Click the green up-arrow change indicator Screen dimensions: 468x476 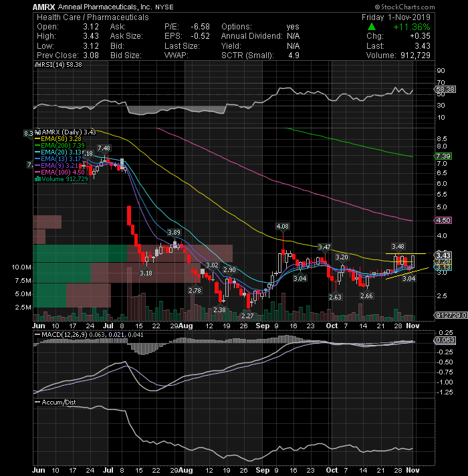tap(372, 27)
